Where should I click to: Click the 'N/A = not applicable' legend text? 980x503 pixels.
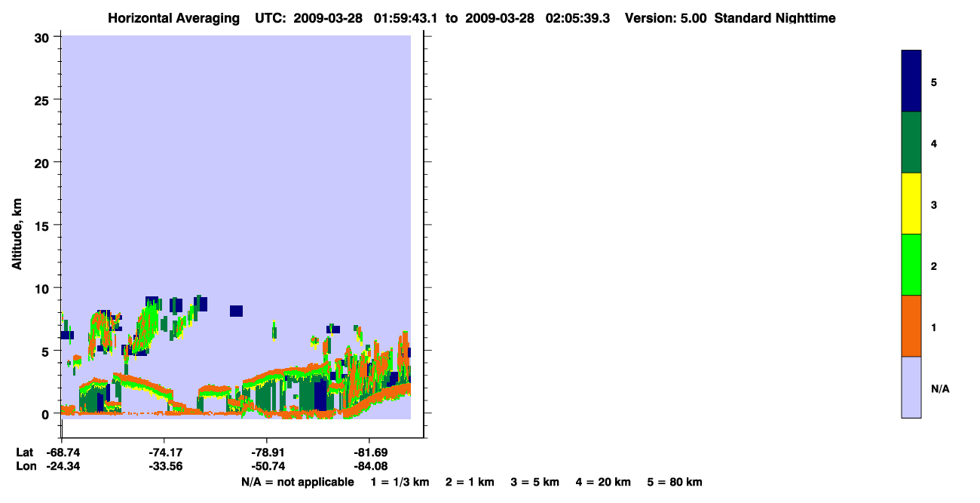[x=298, y=483]
